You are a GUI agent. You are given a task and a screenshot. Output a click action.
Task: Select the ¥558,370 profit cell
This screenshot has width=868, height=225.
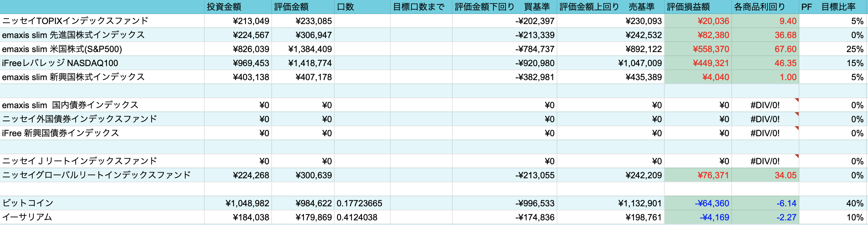[698, 49]
